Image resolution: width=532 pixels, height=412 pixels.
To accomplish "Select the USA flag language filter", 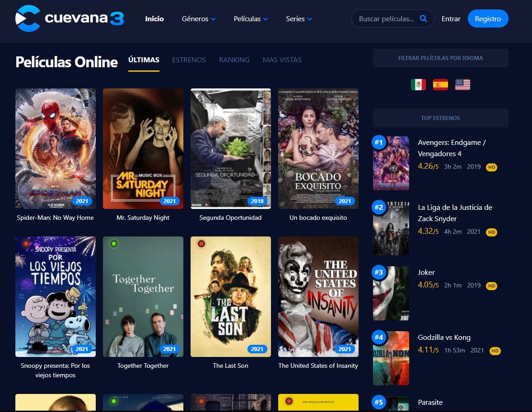I will click(x=462, y=84).
